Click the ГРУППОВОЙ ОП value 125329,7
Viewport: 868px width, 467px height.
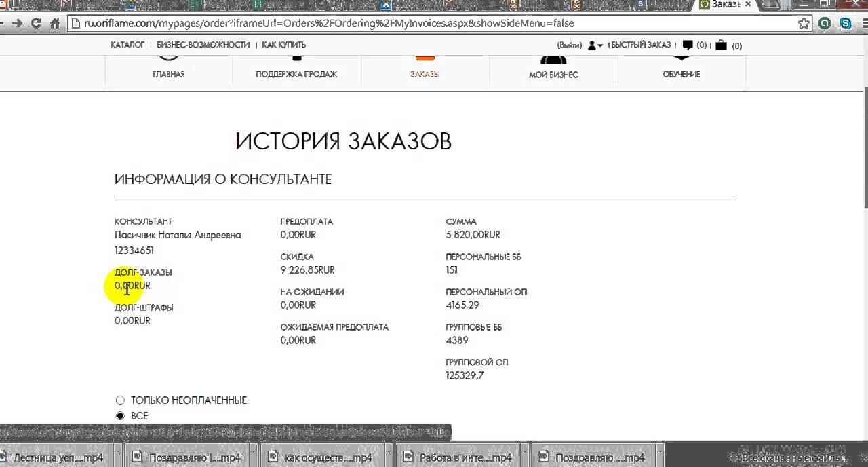click(465, 376)
